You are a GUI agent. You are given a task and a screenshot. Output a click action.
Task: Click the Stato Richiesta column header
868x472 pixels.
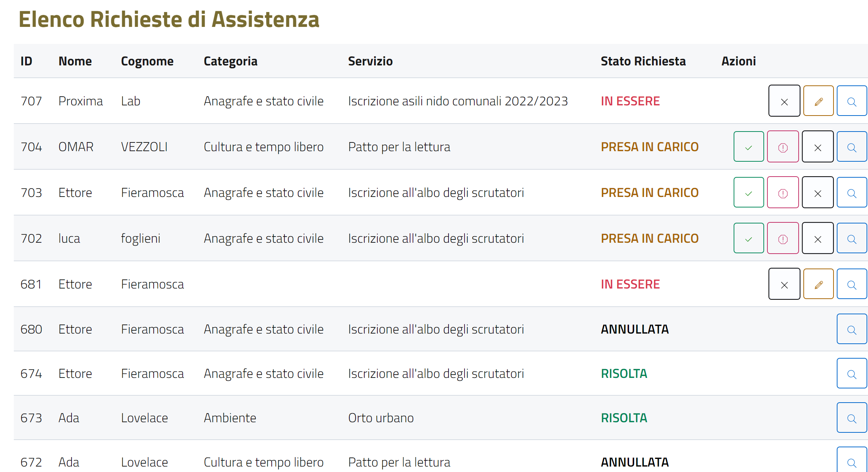click(x=643, y=61)
